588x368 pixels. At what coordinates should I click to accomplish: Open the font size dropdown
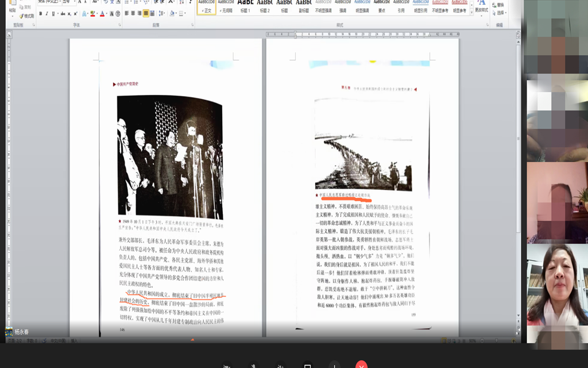pyautogui.click(x=73, y=2)
